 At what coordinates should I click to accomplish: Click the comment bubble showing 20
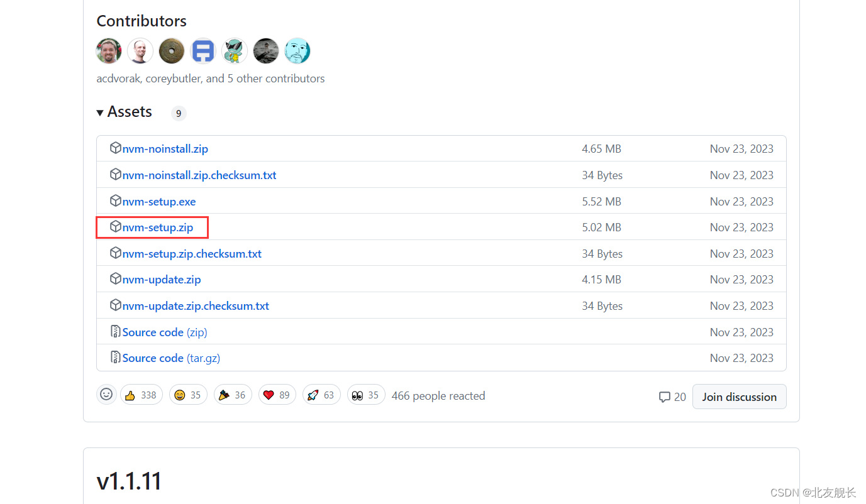pos(672,397)
